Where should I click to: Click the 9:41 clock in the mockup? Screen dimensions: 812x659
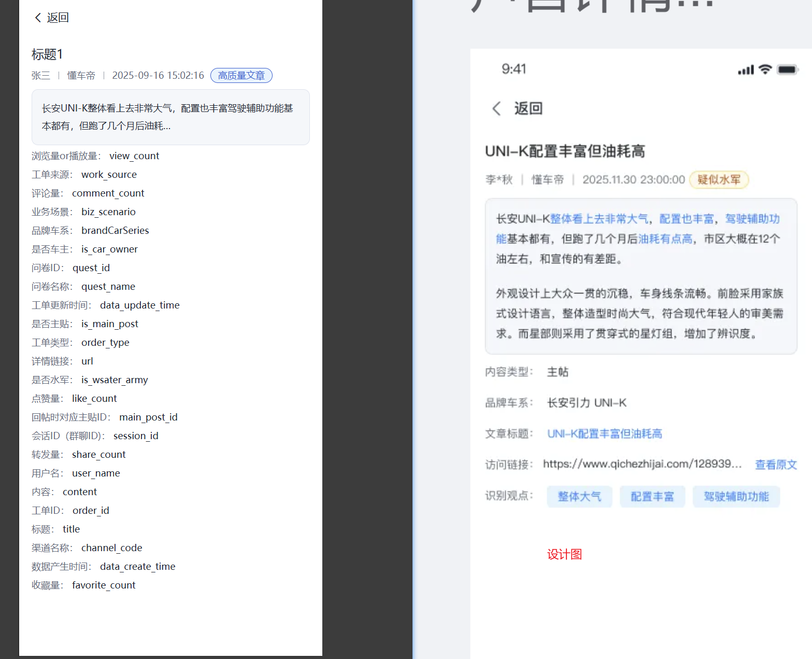click(514, 69)
